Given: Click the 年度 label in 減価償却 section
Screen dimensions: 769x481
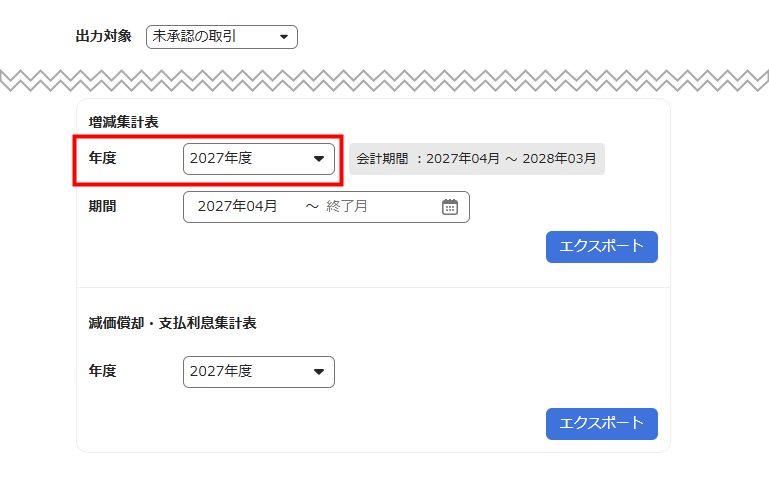Looking at the screenshot, I should tap(103, 371).
